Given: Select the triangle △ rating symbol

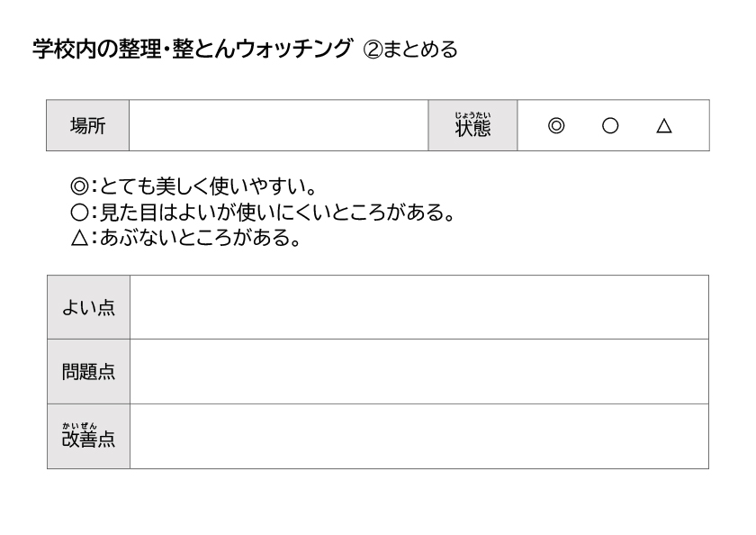Looking at the screenshot, I should [664, 126].
